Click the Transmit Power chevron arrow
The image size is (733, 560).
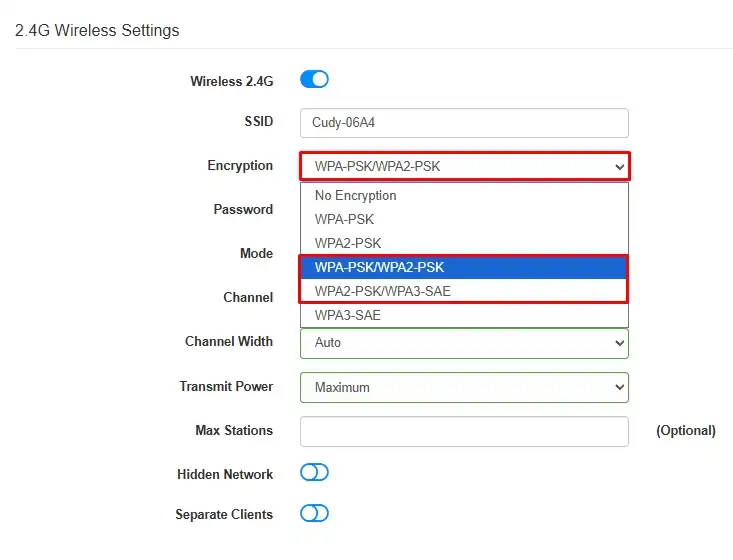619,388
